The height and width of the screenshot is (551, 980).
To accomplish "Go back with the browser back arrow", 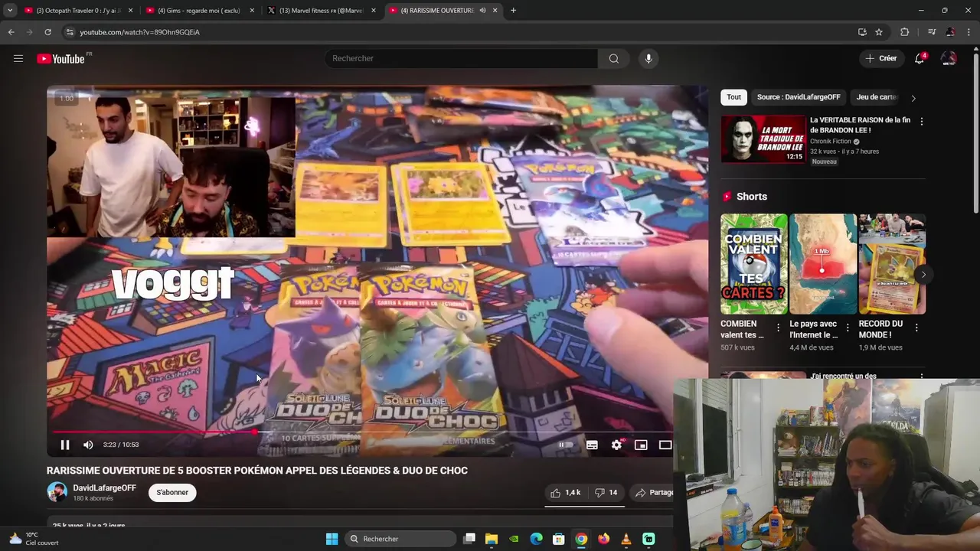I will click(x=11, y=32).
